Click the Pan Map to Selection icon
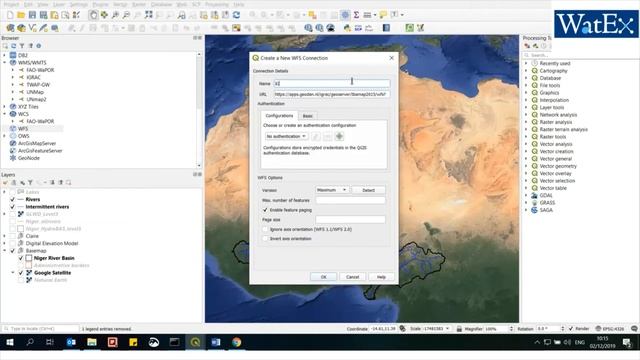Viewport: 640px width, 360px height. (104, 15)
